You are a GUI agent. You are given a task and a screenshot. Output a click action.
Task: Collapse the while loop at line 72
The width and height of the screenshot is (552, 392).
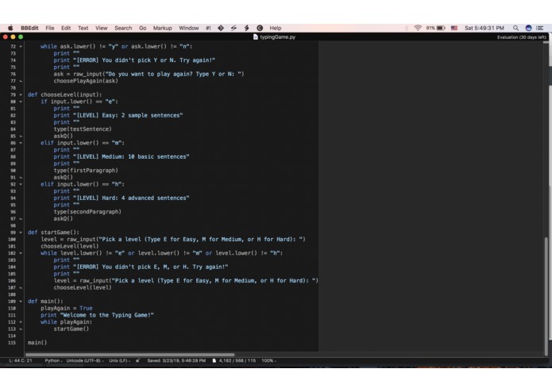(21, 46)
